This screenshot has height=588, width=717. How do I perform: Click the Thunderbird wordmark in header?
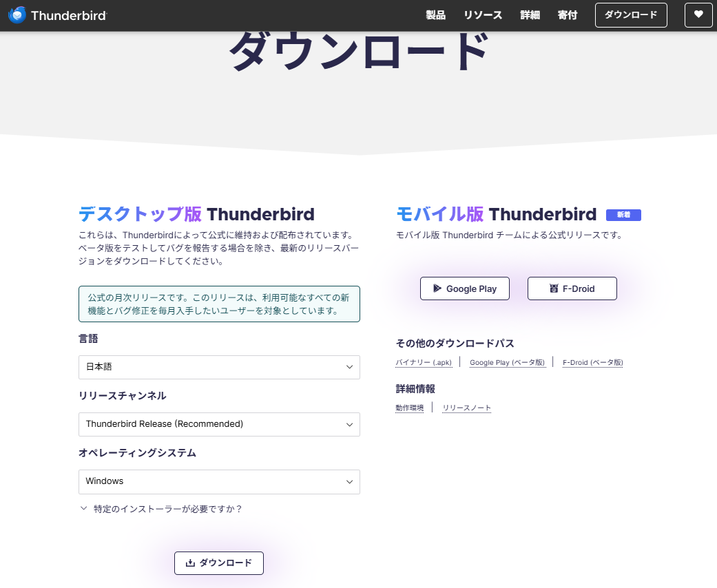coord(69,16)
